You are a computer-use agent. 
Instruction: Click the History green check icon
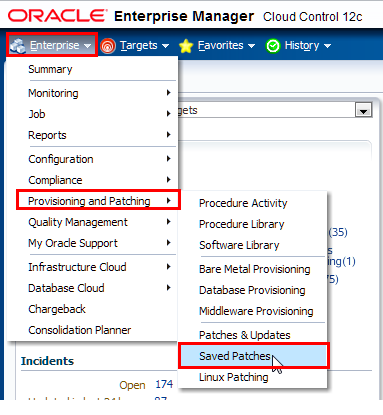coord(273,46)
